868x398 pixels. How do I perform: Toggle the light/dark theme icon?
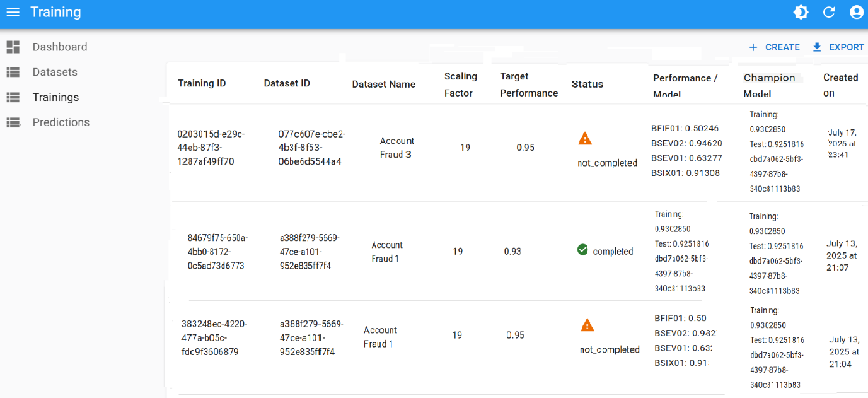tap(801, 13)
